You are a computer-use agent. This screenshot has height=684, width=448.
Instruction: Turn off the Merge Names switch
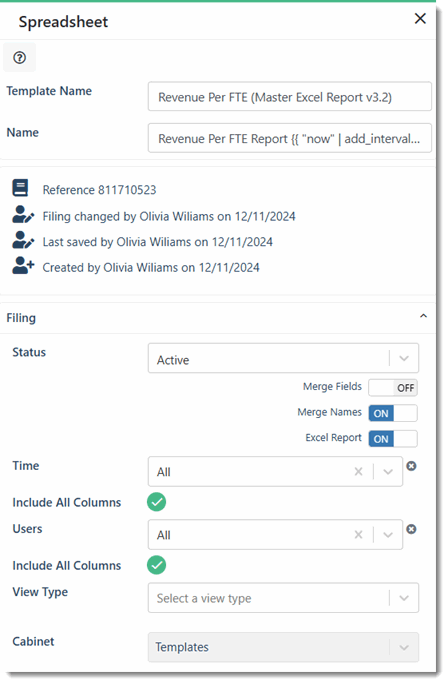tap(393, 413)
